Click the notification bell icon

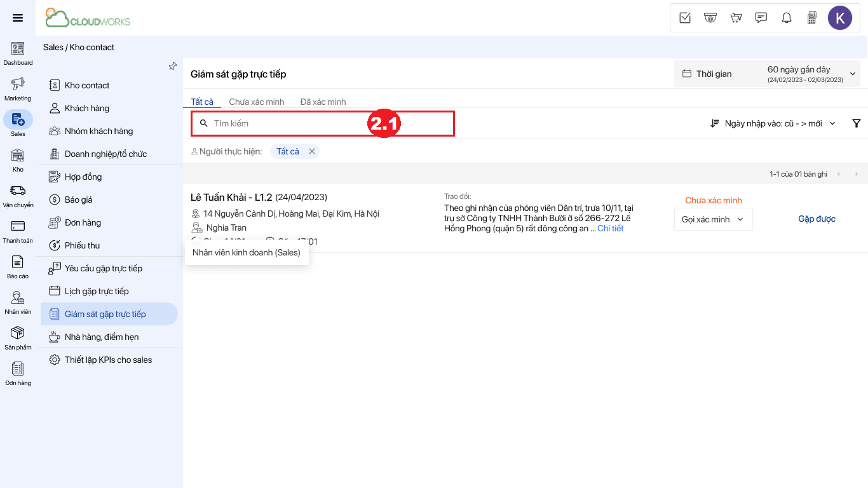point(786,18)
